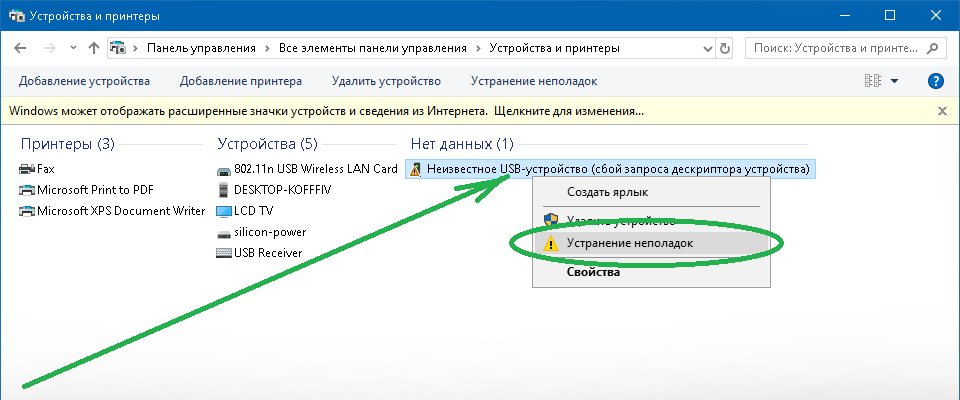Click USB Receiver device name
960x400 pixels.
pos(268,253)
